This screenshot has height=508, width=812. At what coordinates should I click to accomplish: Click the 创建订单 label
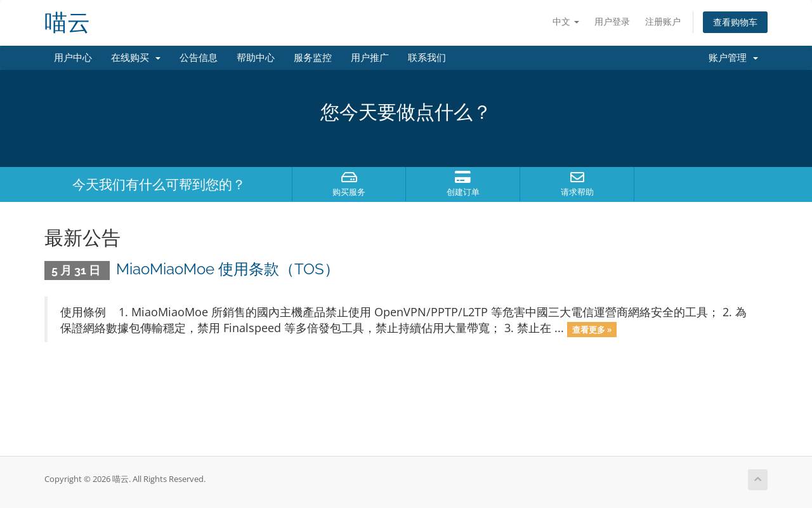click(463, 192)
